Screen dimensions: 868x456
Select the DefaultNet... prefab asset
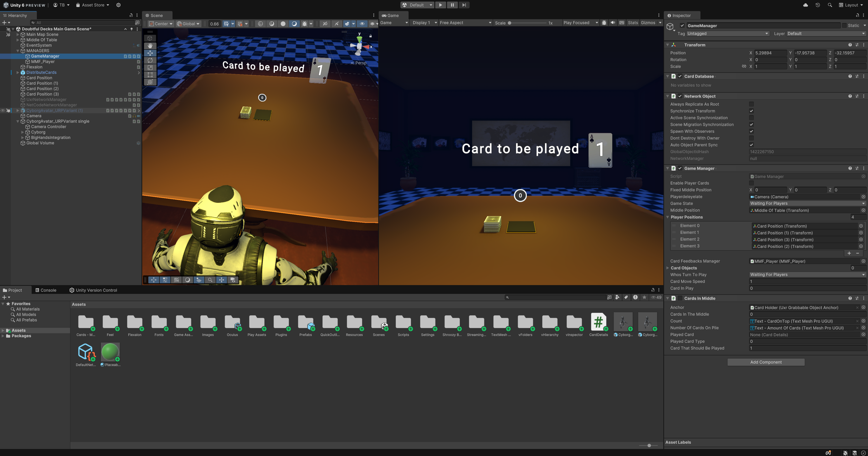tap(86, 354)
